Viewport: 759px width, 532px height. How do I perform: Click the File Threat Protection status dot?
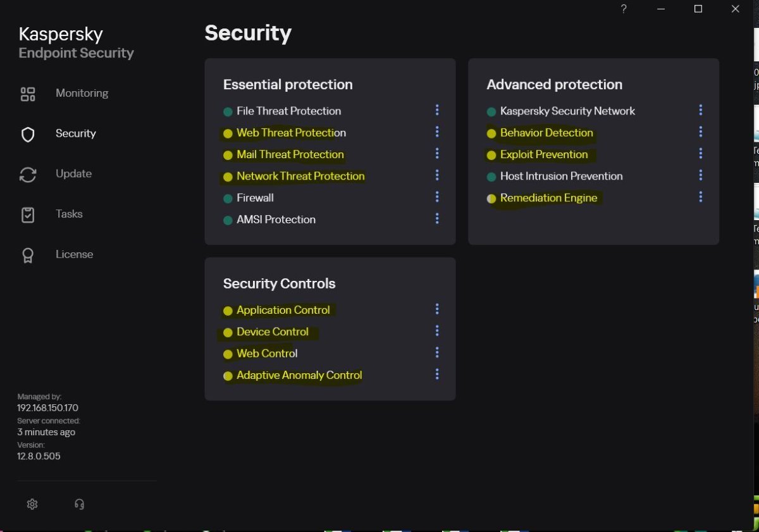click(x=228, y=112)
